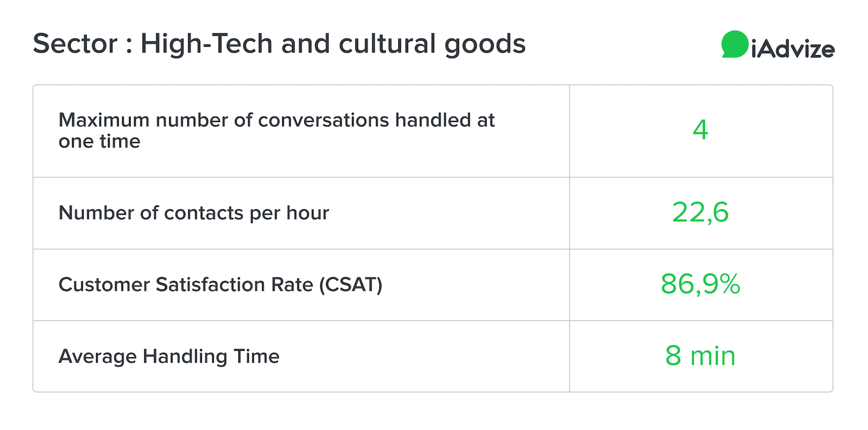Click the word 'Sector' in the title
This screenshot has height=430, width=868.
tap(75, 44)
